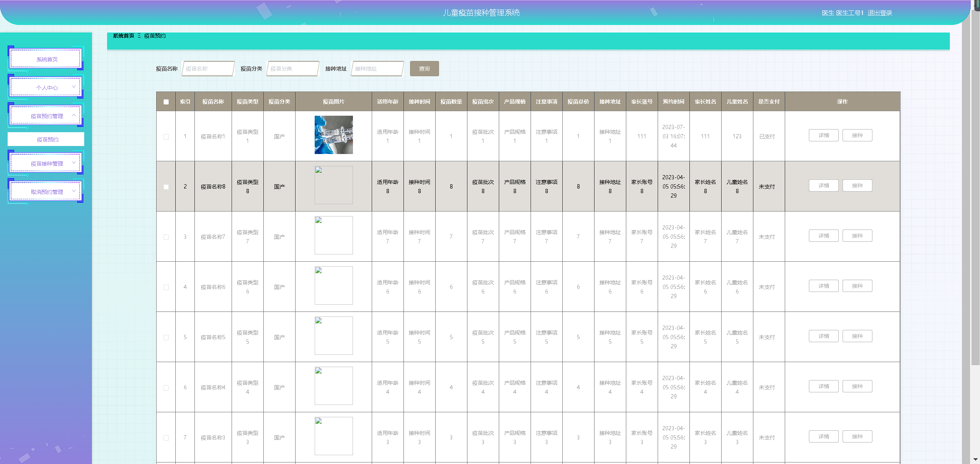Expand the 疫苗接种管理 sidebar menu
Screen dimensions: 980x464
pyautogui.click(x=47, y=164)
